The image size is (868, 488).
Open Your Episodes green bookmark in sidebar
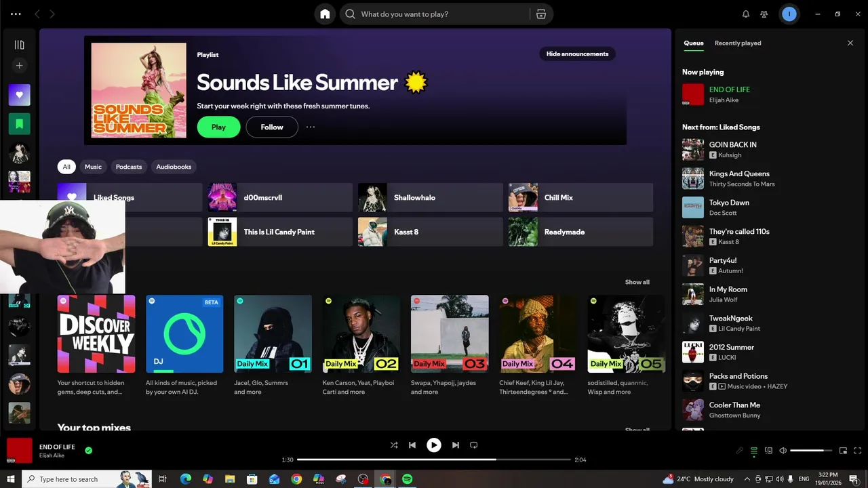(x=19, y=124)
